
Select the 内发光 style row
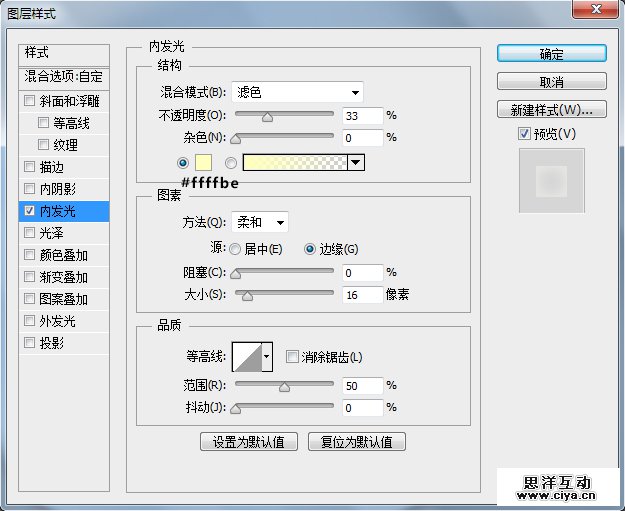[64, 211]
